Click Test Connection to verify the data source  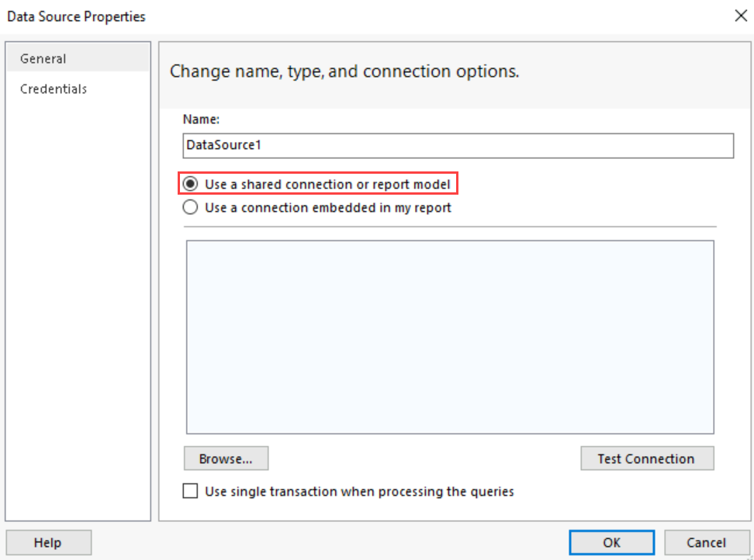[647, 458]
